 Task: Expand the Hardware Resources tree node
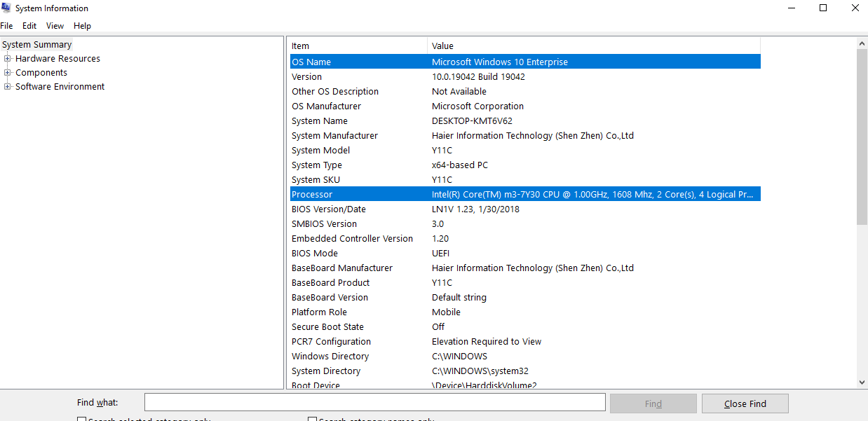pos(8,59)
